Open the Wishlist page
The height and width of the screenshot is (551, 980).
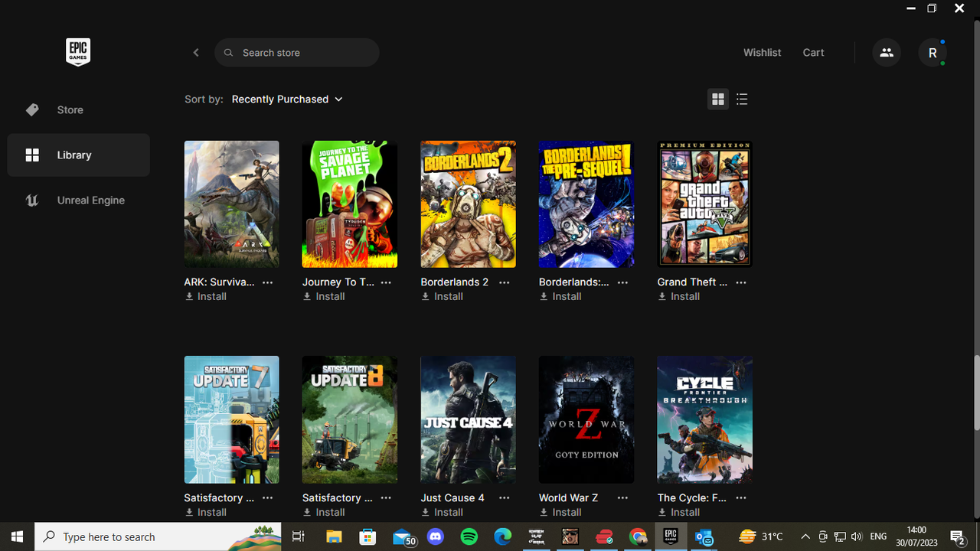(762, 53)
